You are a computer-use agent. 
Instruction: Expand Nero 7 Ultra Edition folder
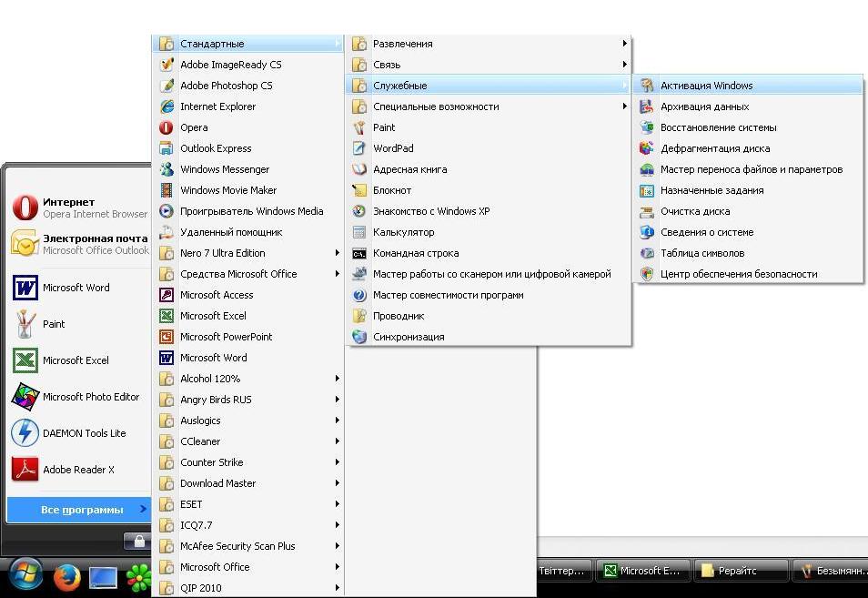pos(247,253)
